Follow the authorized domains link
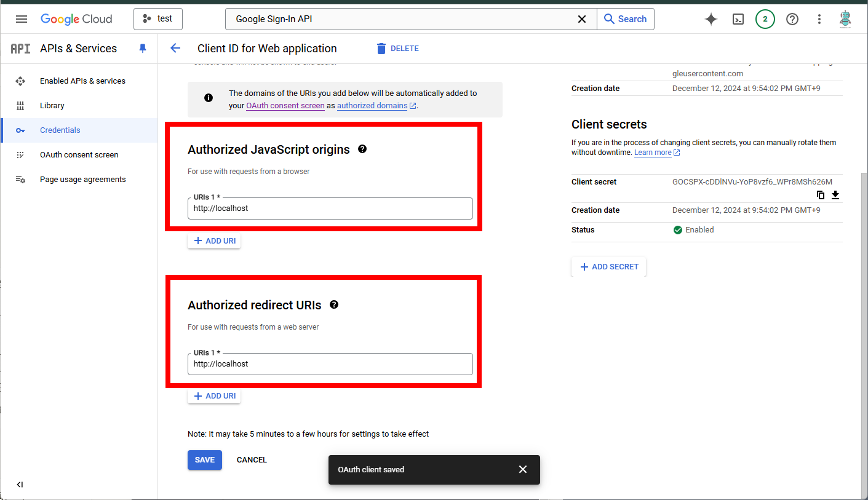 pos(376,106)
